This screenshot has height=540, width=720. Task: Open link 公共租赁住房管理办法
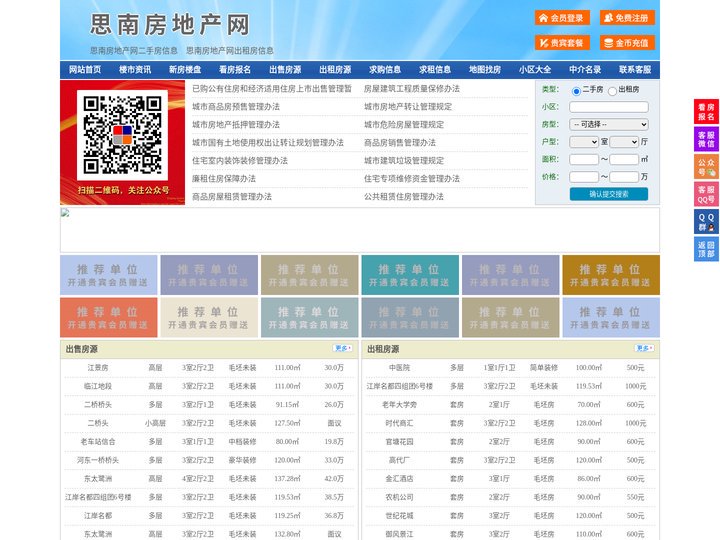(404, 197)
